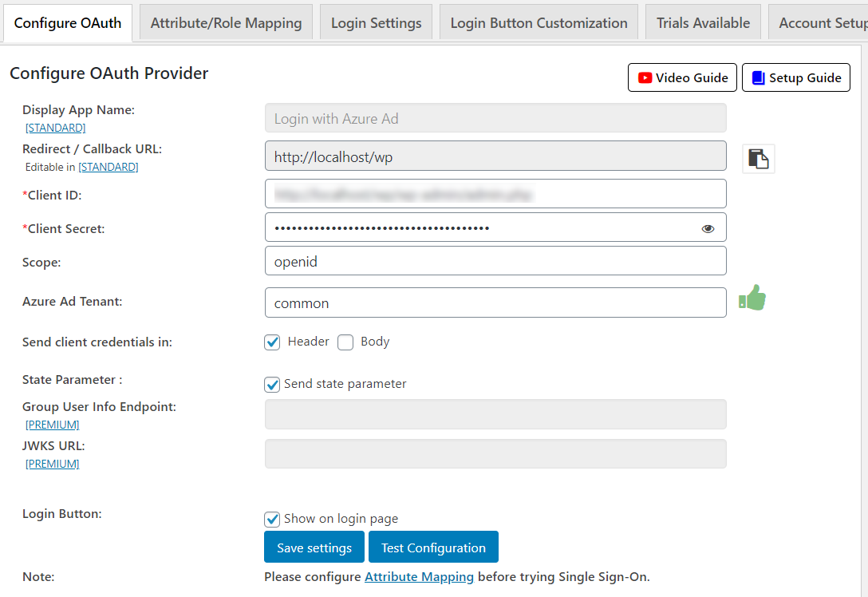Viewport: 868px width, 597px height.
Task: Click STANDARD link under Display App Name
Action: (55, 128)
